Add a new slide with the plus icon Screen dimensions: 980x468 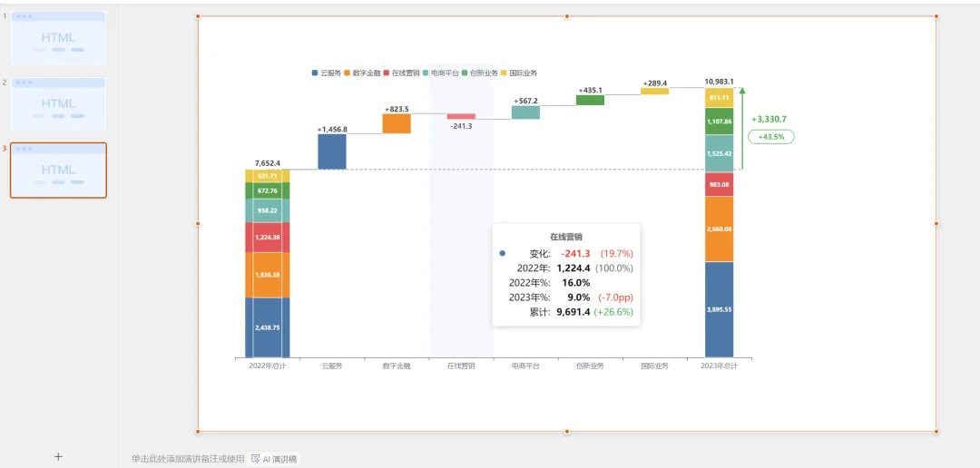point(58,457)
